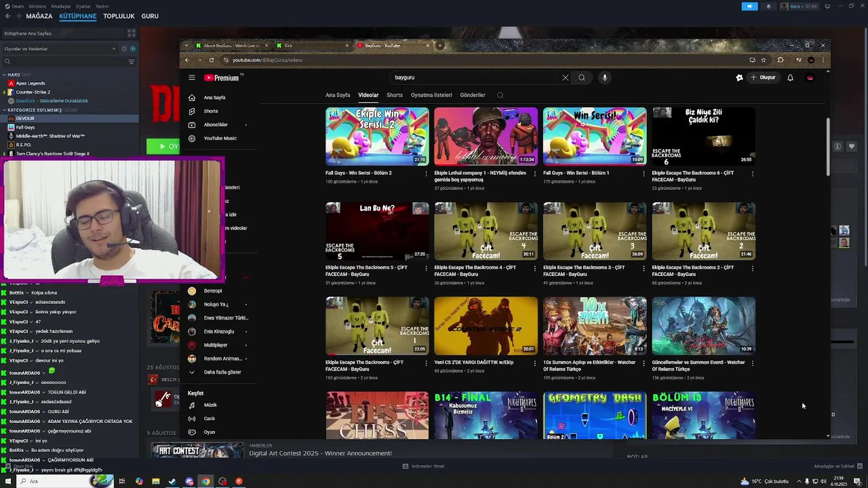The height and width of the screenshot is (488, 868).
Task: Open the YouTube account avatar menu
Action: coord(810,77)
